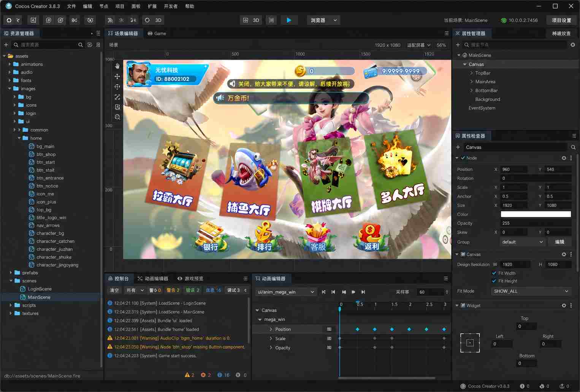580x392 pixels.
Task: Expand the TopBar node in hierarchy
Action: coord(471,73)
